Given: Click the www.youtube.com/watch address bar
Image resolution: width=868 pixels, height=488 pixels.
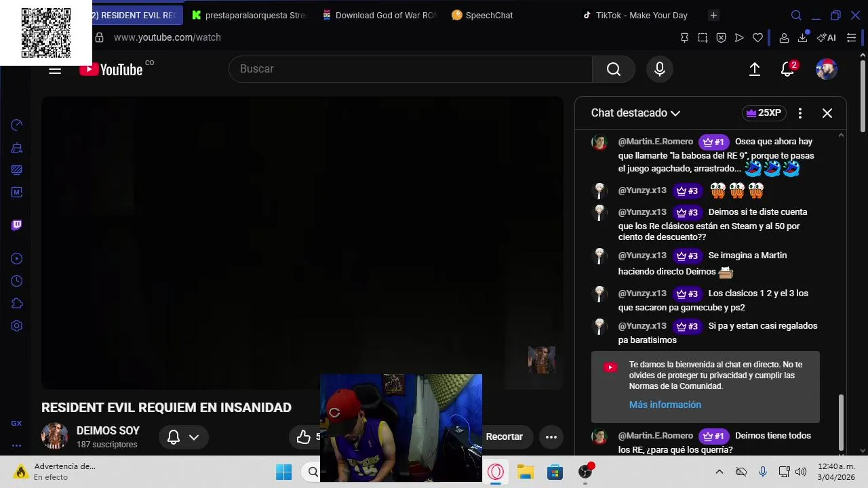Looking at the screenshot, I should (167, 37).
